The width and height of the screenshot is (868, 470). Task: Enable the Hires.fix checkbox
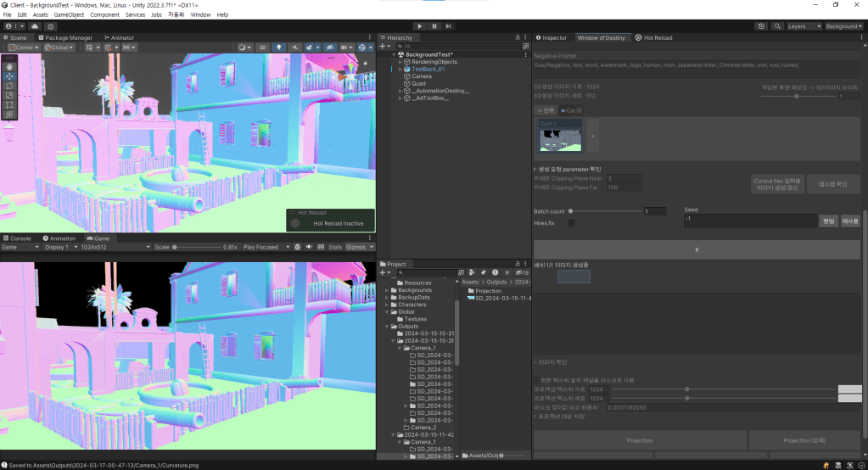pyautogui.click(x=571, y=222)
